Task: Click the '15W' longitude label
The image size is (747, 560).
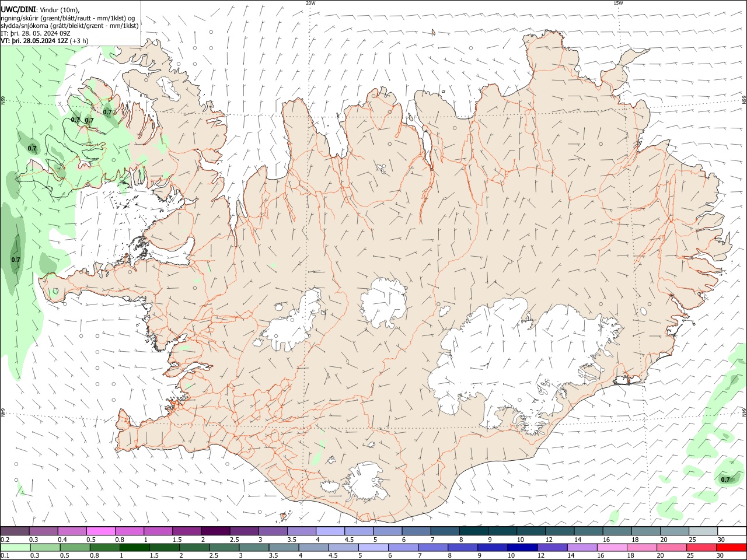Action: (x=618, y=3)
